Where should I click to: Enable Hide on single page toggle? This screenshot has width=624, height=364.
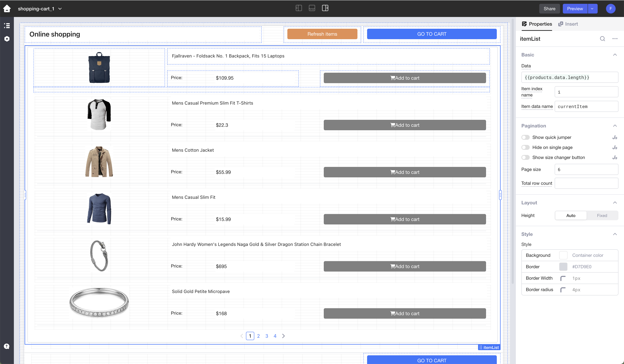(525, 148)
